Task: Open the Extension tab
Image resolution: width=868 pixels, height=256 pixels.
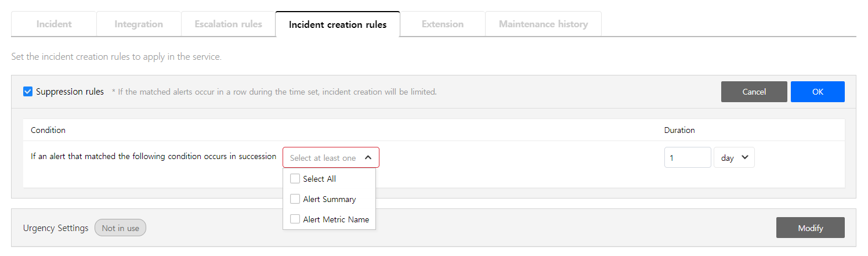Action: pos(442,24)
